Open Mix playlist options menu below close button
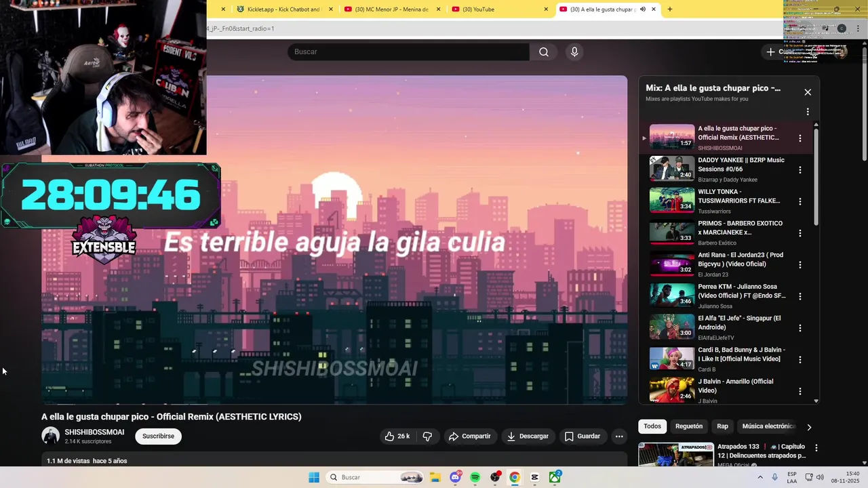Image resolution: width=868 pixels, height=488 pixels. (x=808, y=112)
